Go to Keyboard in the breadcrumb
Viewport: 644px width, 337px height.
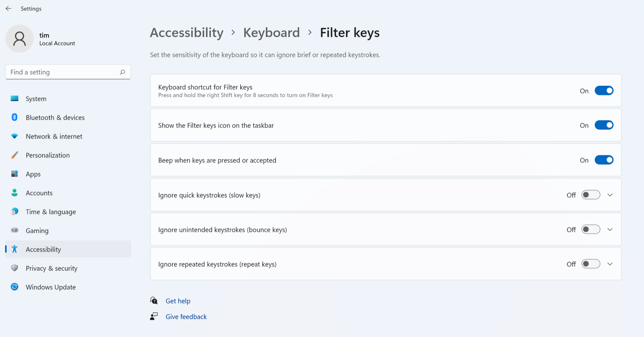point(271,32)
